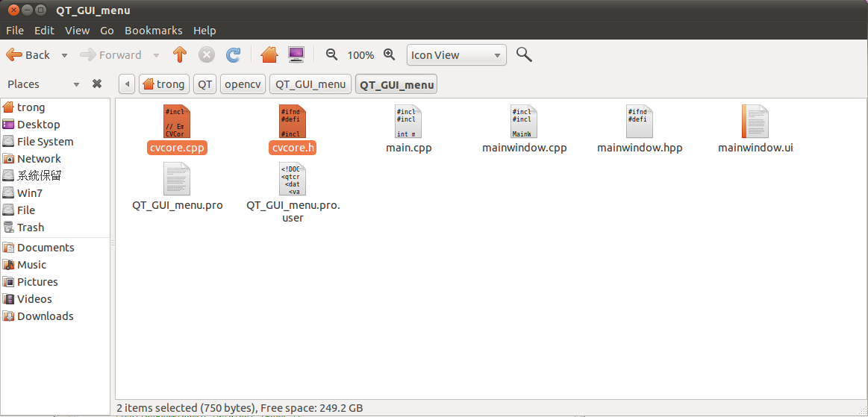Image resolution: width=868 pixels, height=417 pixels.
Task: Zoom in with the plus magnifier
Action: pyautogui.click(x=389, y=54)
